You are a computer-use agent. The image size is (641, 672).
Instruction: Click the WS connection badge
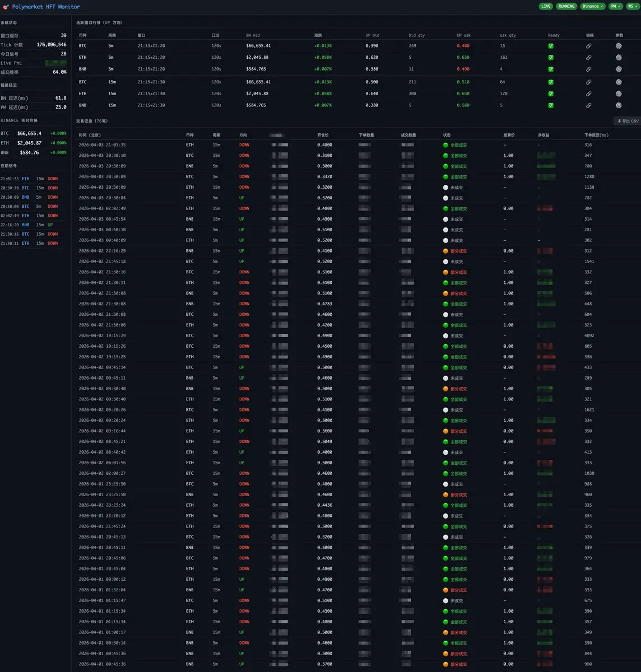pyautogui.click(x=633, y=6)
